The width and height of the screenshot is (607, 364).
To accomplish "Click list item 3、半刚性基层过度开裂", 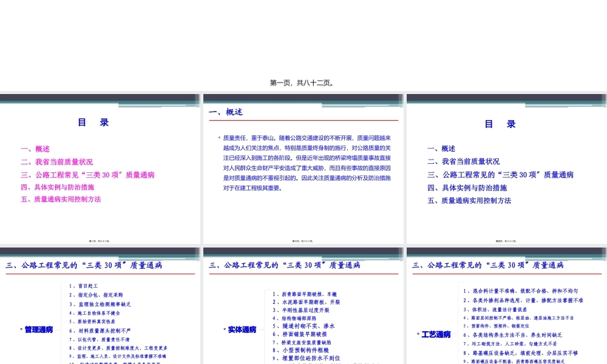I will pos(301,310).
